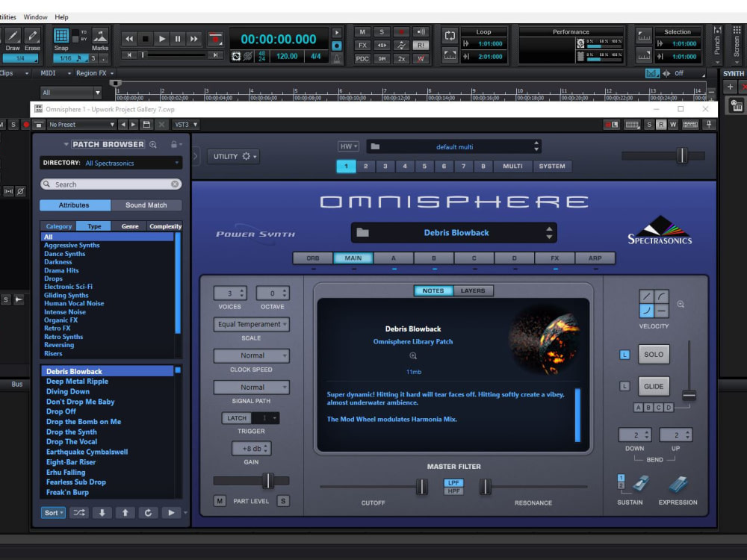
Task: Clear the patch search field
Action: (x=175, y=184)
